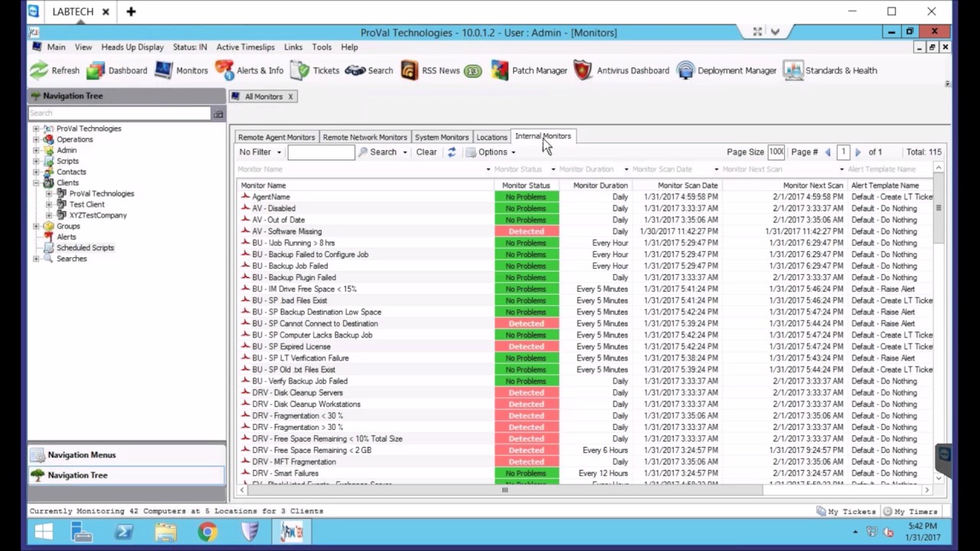
Task: Click the navigation search options icon
Action: [x=218, y=113]
